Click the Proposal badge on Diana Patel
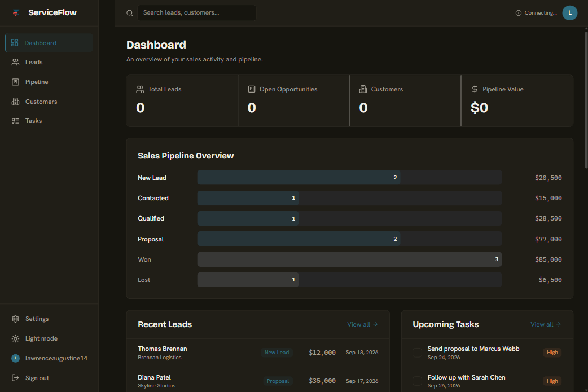Image resolution: width=588 pixels, height=392 pixels. tap(278, 381)
